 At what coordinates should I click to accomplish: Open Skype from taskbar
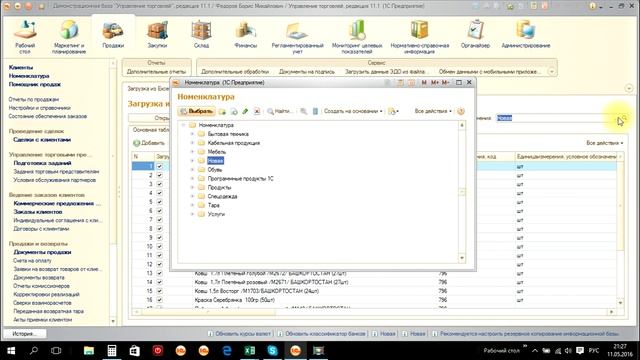(273, 351)
